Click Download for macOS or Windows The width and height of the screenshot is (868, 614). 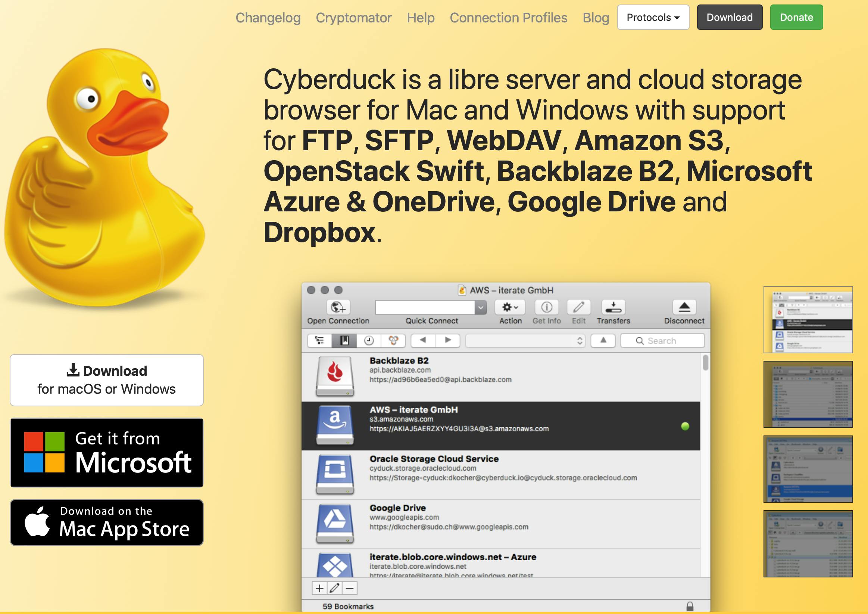coord(107,380)
